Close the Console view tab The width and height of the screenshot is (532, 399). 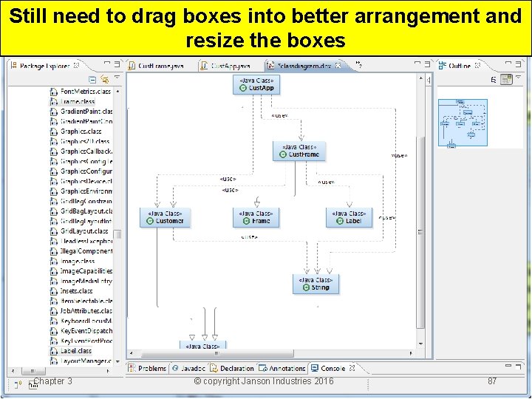coord(352,368)
